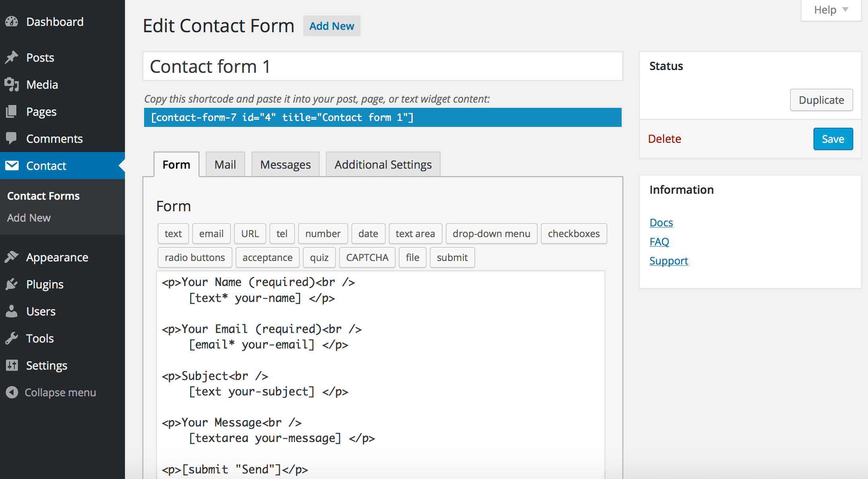Open the Additional Settings tab
Image resolution: width=868 pixels, height=479 pixels.
[x=383, y=165]
